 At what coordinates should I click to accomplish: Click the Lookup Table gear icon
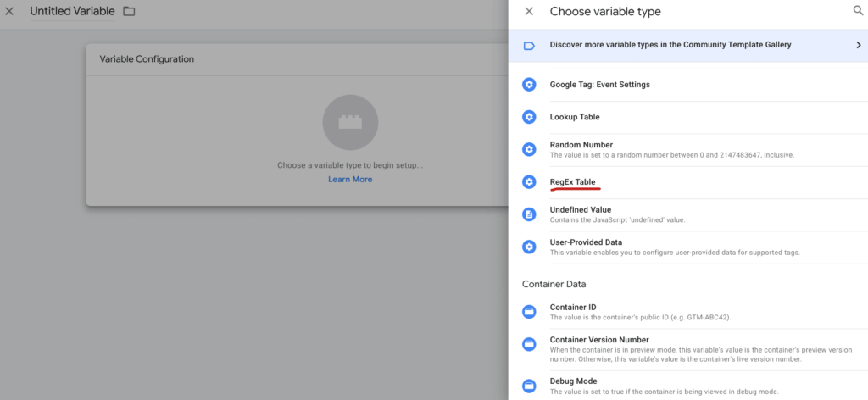coord(529,117)
